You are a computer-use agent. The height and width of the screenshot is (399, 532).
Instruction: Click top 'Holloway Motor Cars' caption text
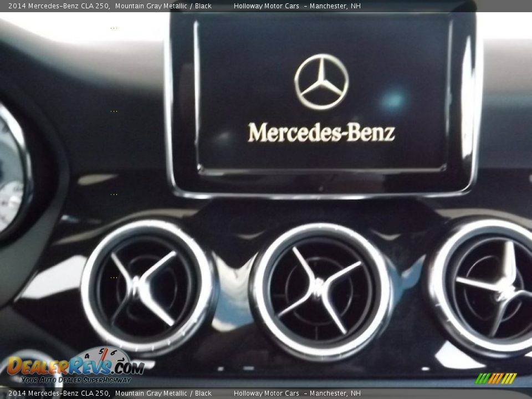pos(267,6)
